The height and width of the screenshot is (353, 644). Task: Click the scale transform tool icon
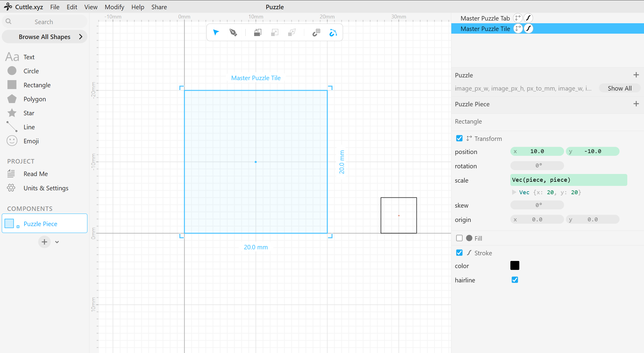click(275, 32)
